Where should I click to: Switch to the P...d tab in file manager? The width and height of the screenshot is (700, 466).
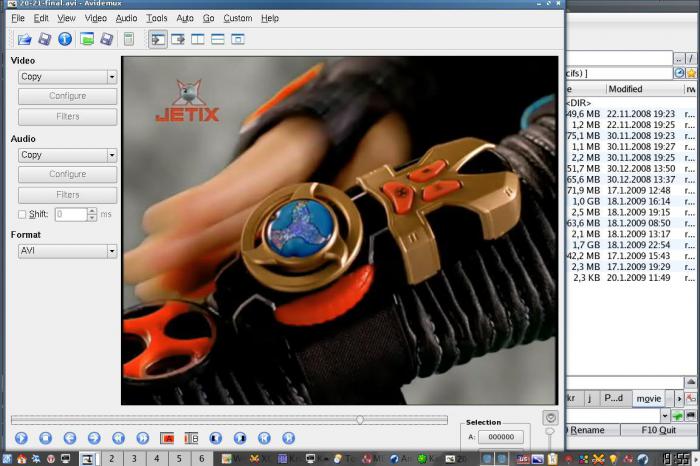tap(614, 398)
